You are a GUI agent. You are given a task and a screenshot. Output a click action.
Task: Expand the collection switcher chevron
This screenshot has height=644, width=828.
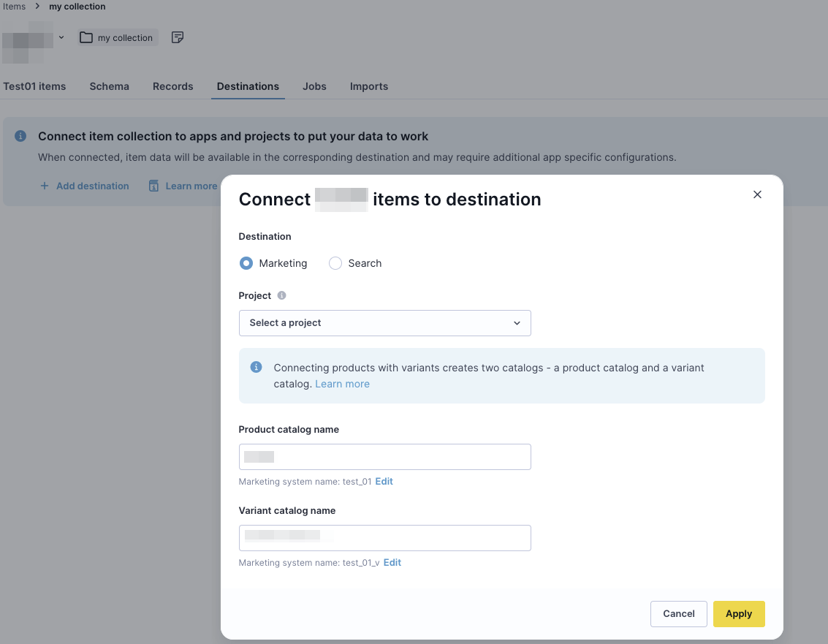point(61,37)
